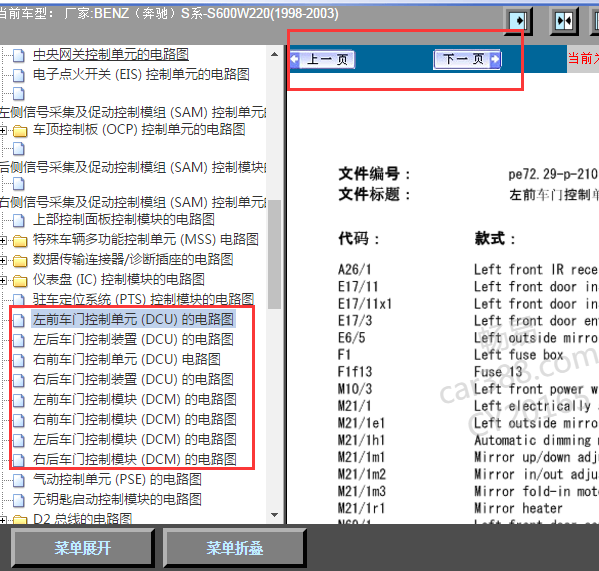Click component code A26/1 in document
This screenshot has width=599, height=571.
pos(355,269)
